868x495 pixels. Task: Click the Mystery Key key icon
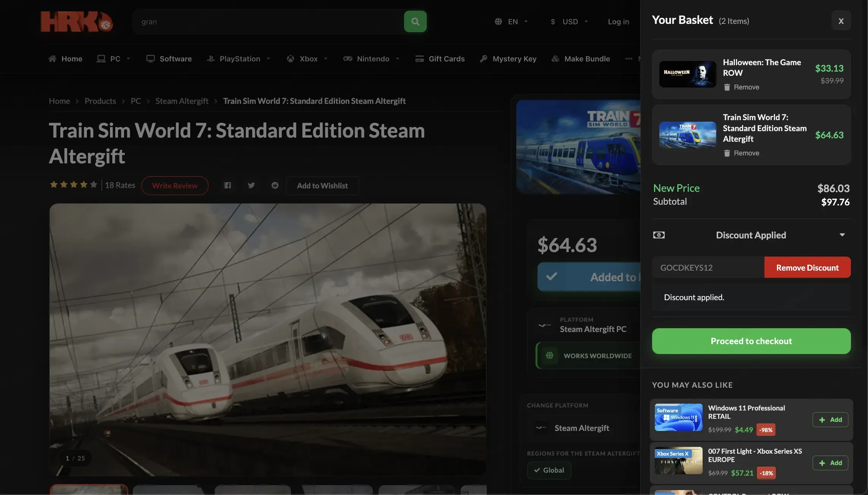[483, 59]
